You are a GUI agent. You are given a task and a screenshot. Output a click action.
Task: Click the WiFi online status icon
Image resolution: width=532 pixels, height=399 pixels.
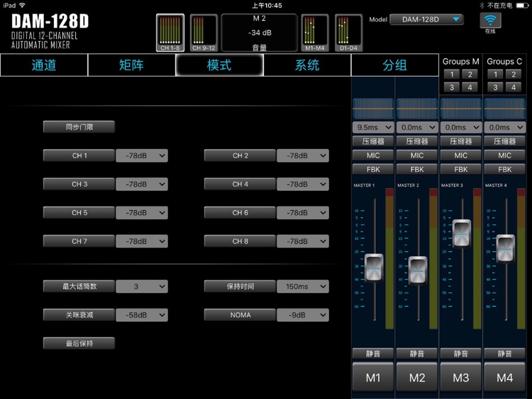click(x=490, y=21)
